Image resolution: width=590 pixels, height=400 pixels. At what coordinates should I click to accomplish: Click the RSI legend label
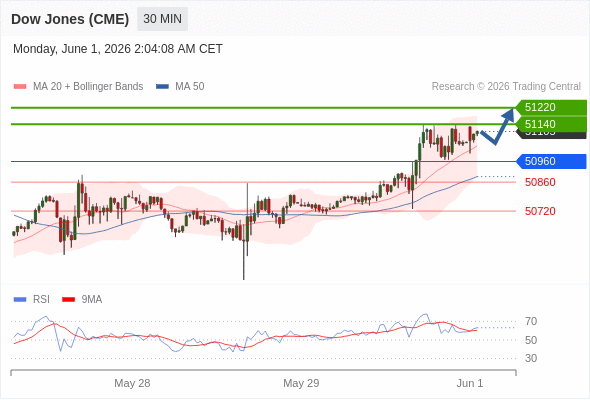click(x=41, y=300)
